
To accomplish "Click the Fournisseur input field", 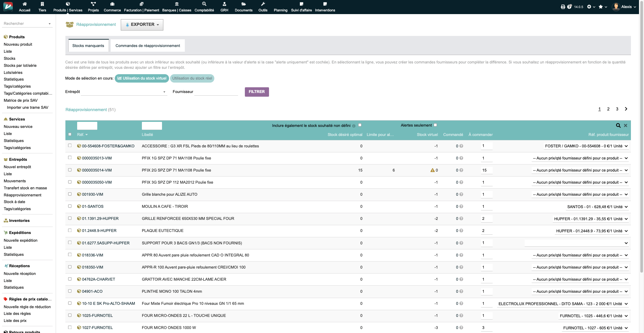I will [216, 92].
